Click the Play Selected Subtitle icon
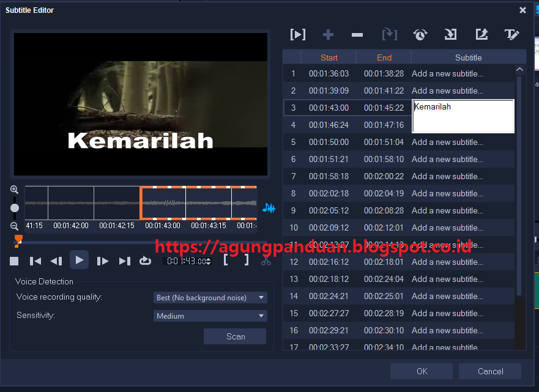The width and height of the screenshot is (539, 392). (298, 35)
